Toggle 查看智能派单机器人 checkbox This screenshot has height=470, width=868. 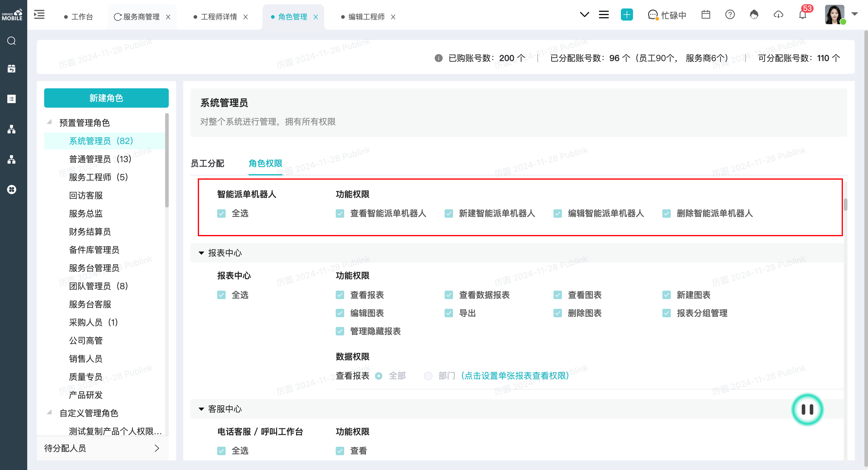coord(340,214)
